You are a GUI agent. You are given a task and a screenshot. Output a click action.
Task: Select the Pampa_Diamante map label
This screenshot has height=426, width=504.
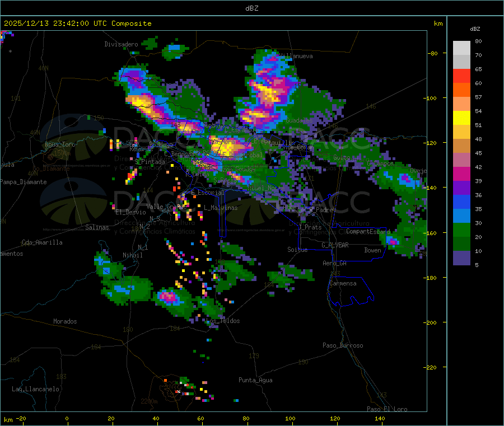[23, 182]
